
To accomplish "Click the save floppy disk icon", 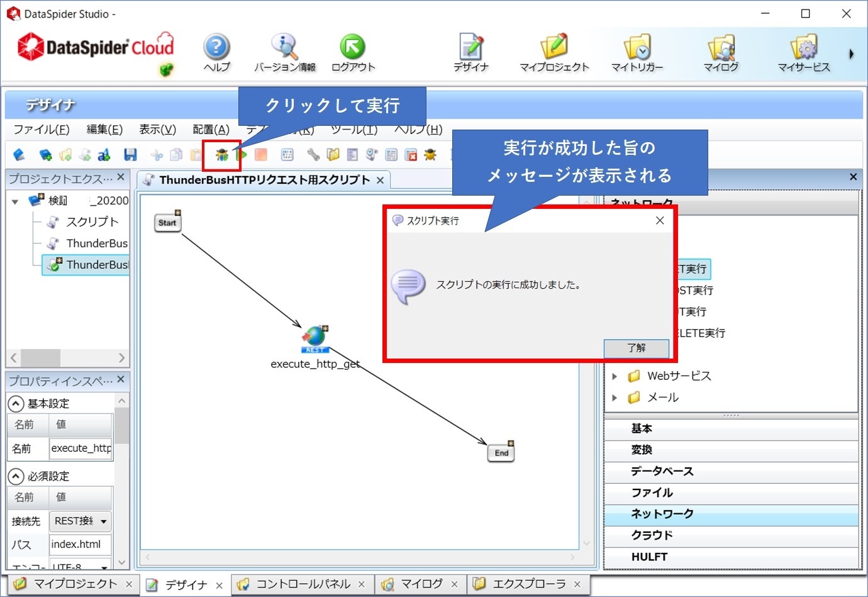I will coord(130,155).
